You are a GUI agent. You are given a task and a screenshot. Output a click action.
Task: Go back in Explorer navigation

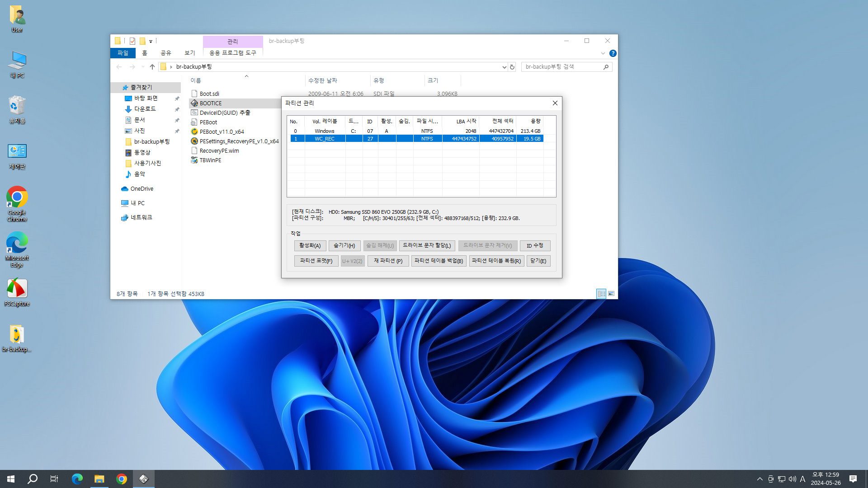point(119,67)
